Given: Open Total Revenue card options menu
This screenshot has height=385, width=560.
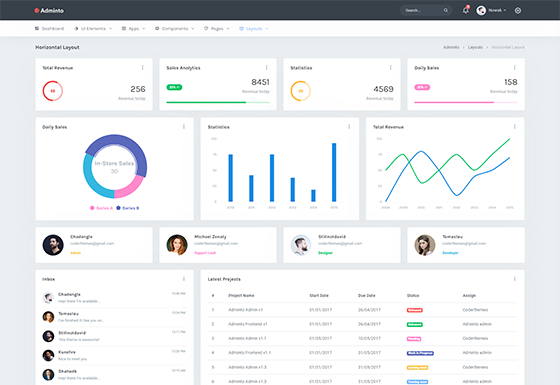Looking at the screenshot, I should click(142, 68).
